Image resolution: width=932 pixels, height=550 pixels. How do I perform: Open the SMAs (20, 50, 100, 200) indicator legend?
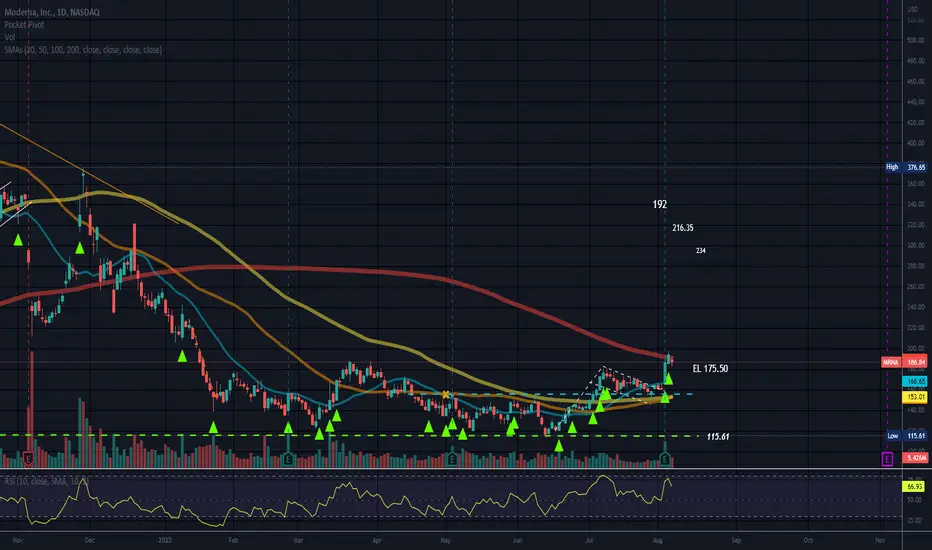point(83,50)
